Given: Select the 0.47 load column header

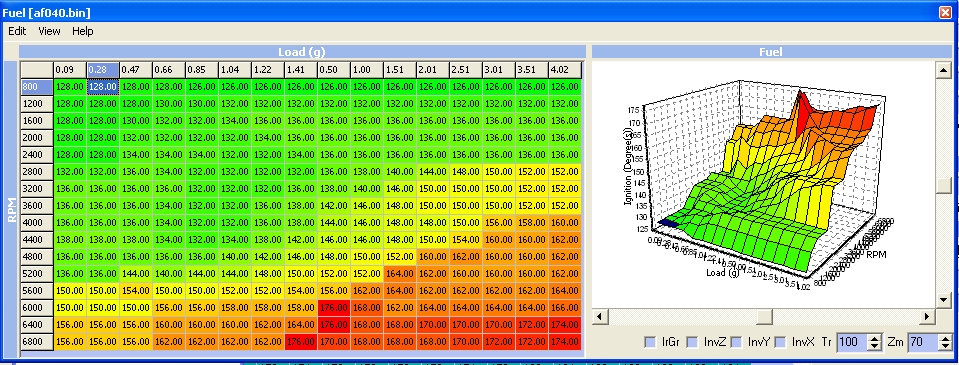Looking at the screenshot, I should [x=136, y=70].
